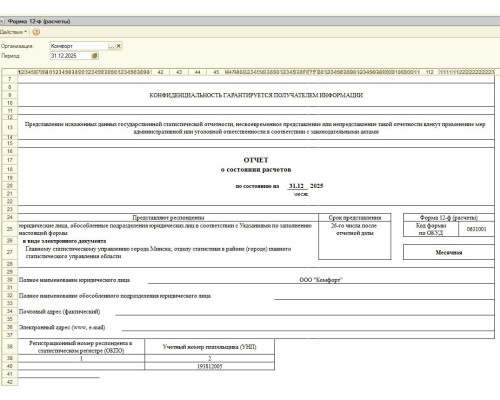Click 'Код формы по ОКУД' cell
Image resolution: width=500 pixels, height=400 pixels.
tap(431, 229)
